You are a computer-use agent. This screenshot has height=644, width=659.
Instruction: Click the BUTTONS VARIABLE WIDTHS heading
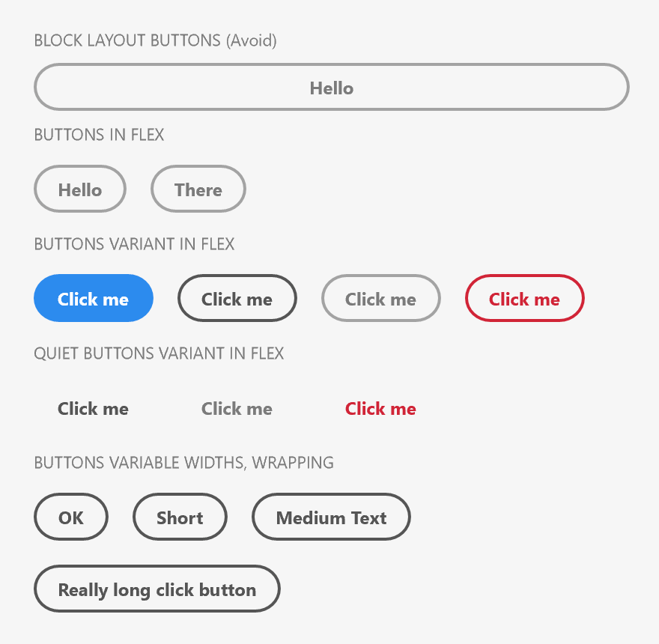pyautogui.click(x=183, y=463)
